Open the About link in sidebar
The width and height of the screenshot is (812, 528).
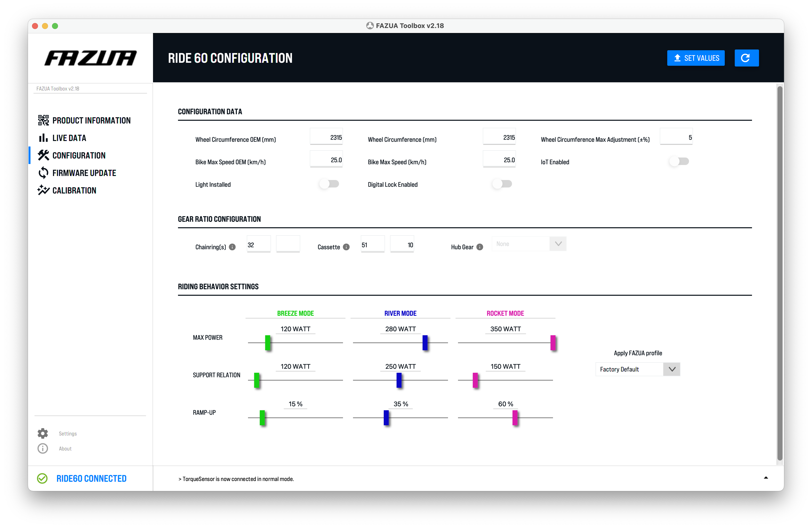pyautogui.click(x=65, y=448)
